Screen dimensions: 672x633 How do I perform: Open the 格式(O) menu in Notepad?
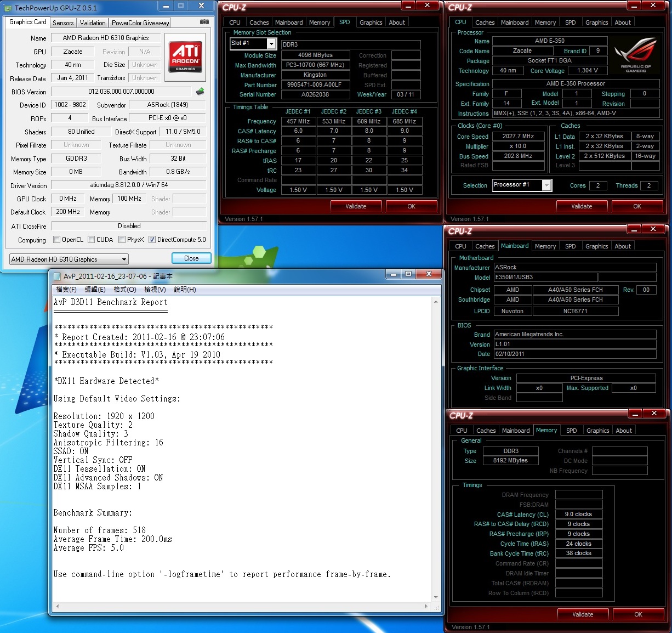click(x=124, y=289)
